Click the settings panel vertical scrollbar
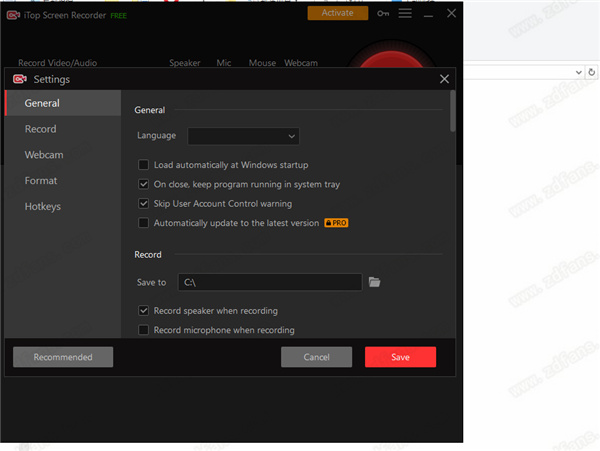Screen dimensions: 600x451 coord(453,111)
